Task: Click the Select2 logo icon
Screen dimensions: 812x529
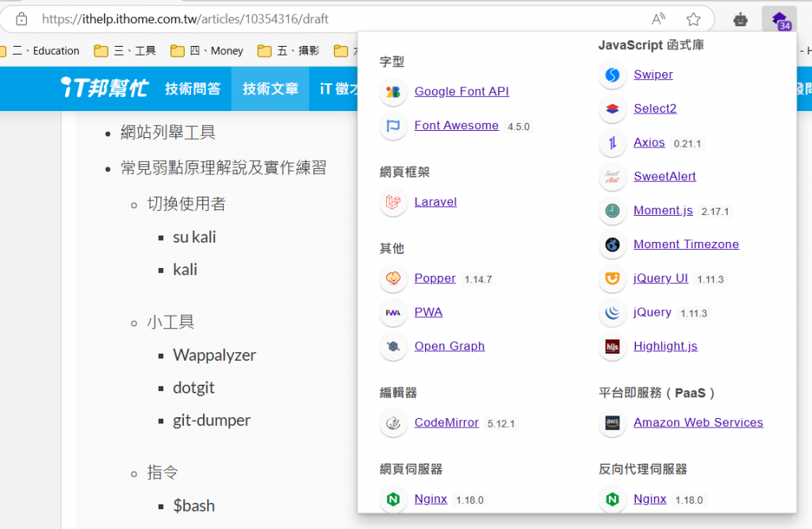Action: tap(612, 109)
